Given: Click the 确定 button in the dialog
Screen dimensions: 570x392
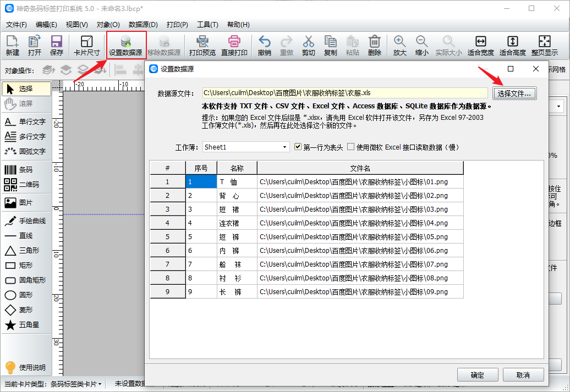Looking at the screenshot, I should [478, 375].
